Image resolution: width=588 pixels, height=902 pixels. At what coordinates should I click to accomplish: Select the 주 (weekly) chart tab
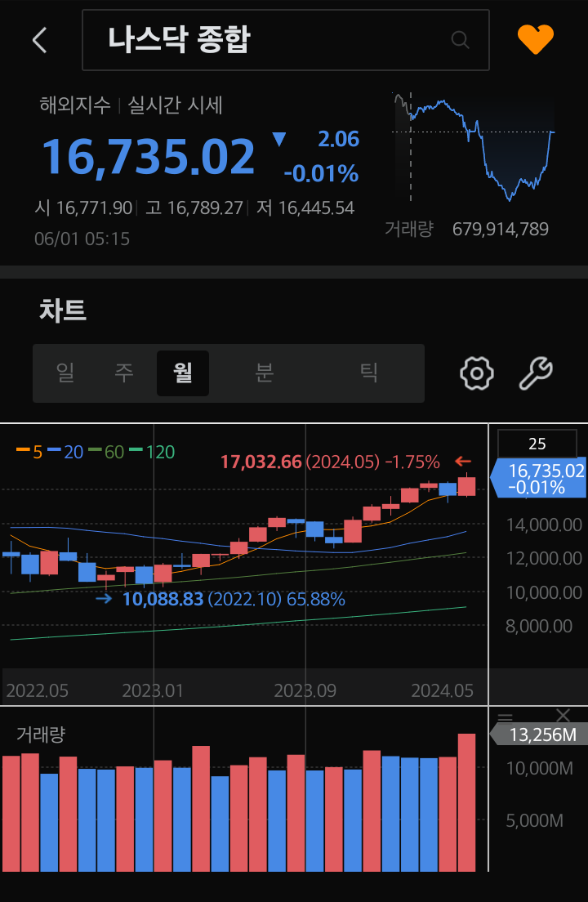pyautogui.click(x=124, y=373)
